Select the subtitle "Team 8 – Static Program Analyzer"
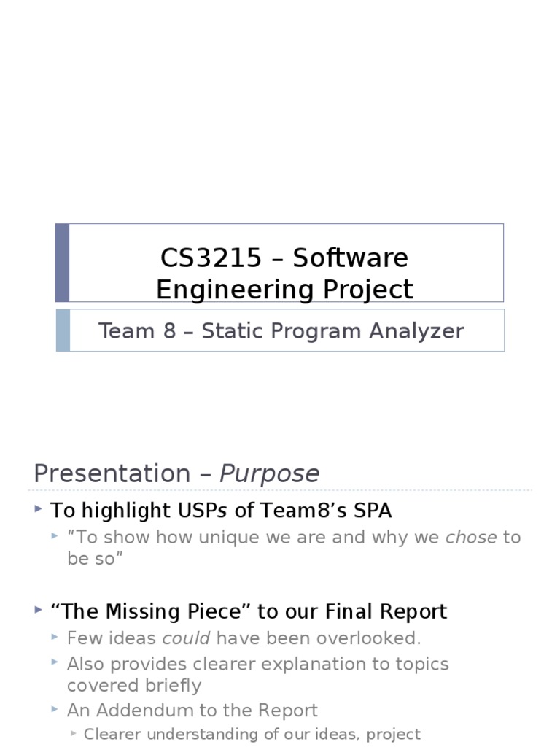Image resolution: width=560 pixels, height=747 pixels. tap(281, 331)
